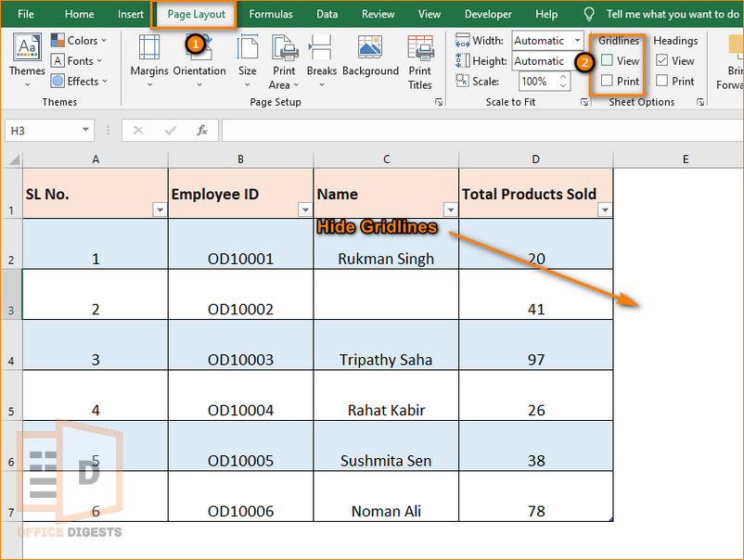Screen dimensions: 744x560
Task: Click the Insert Function button
Action: (202, 131)
